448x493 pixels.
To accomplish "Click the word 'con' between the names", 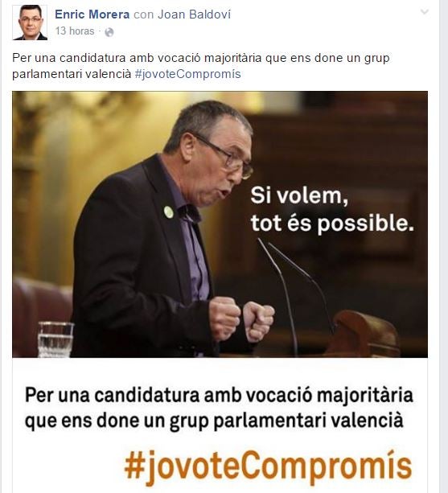I will [x=143, y=14].
